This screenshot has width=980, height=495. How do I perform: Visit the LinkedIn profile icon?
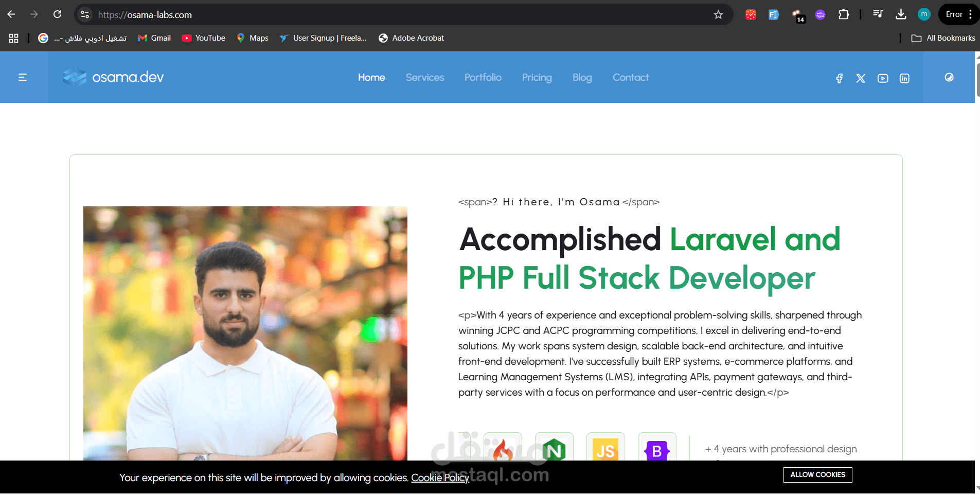click(x=904, y=78)
